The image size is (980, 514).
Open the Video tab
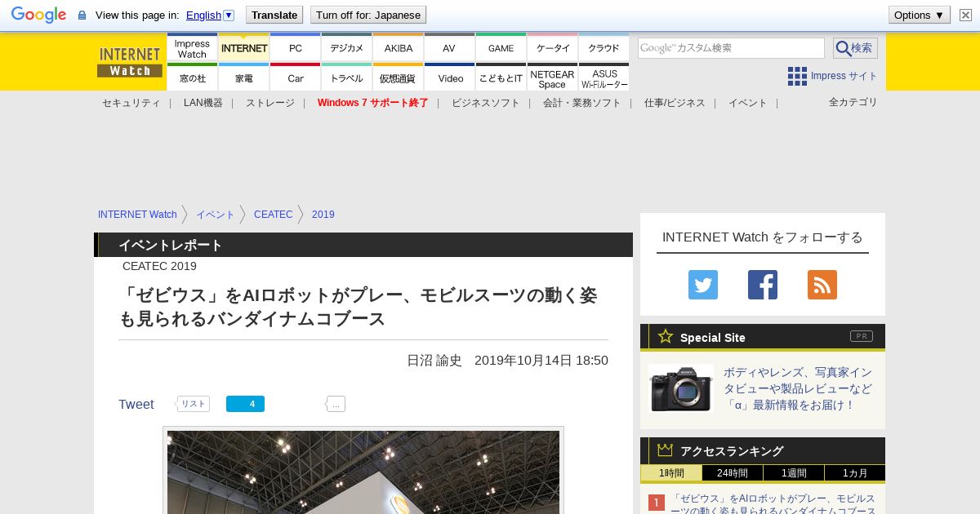click(x=450, y=78)
